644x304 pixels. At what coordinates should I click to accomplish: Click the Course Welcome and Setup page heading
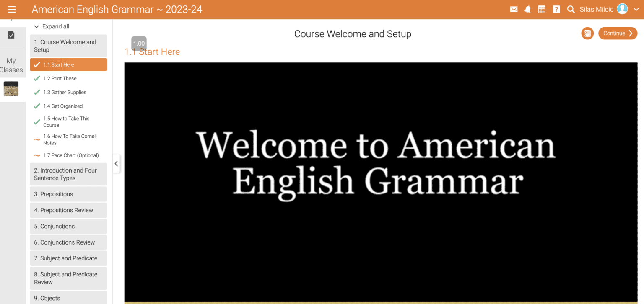[353, 34]
